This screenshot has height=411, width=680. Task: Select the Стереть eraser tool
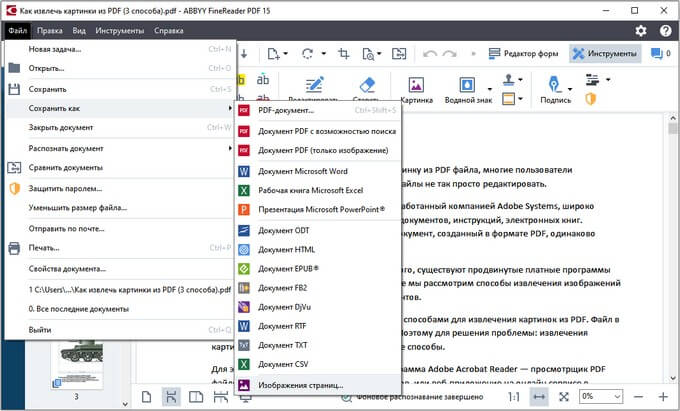pos(365,86)
